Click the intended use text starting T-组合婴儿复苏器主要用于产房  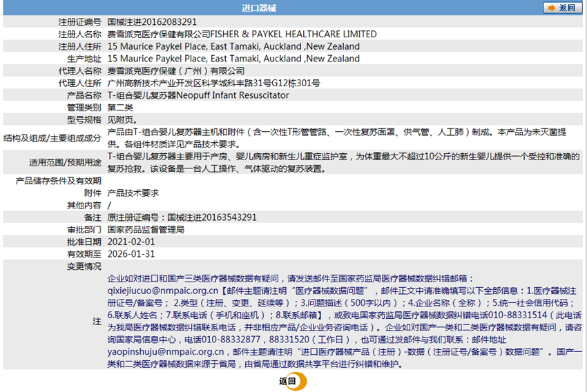coord(344,162)
